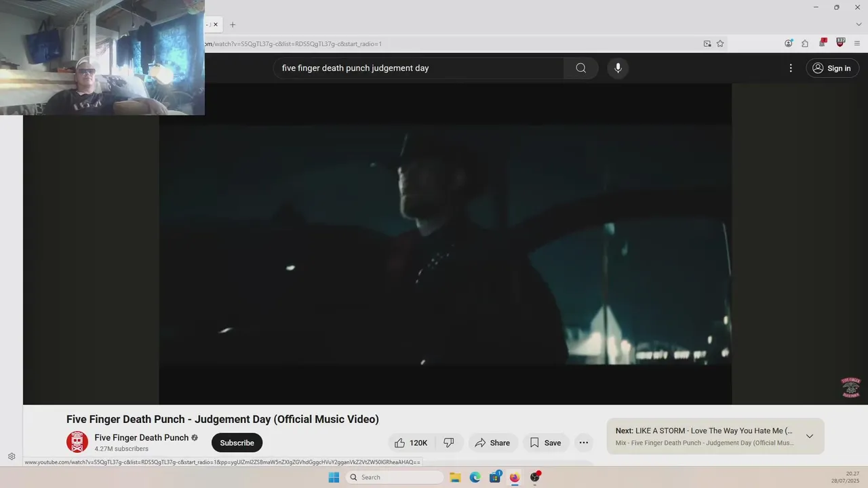This screenshot has height=488, width=868.
Task: Open a new browser tab
Action: tap(233, 24)
